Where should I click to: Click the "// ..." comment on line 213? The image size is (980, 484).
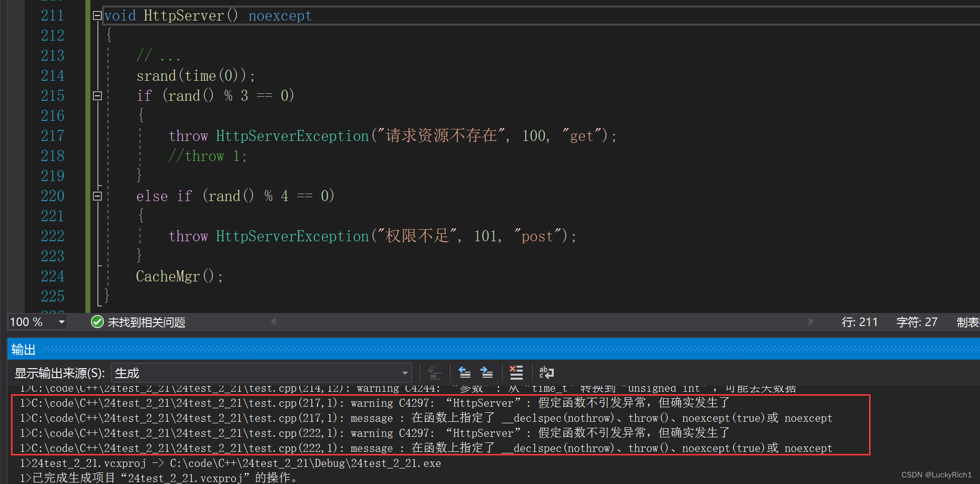tap(158, 56)
